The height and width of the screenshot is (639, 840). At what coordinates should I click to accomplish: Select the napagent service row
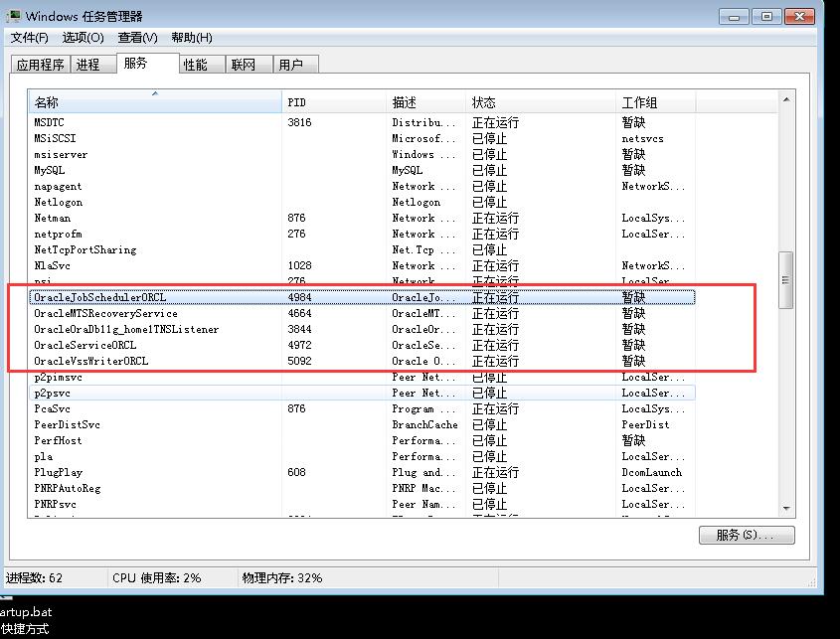362,186
